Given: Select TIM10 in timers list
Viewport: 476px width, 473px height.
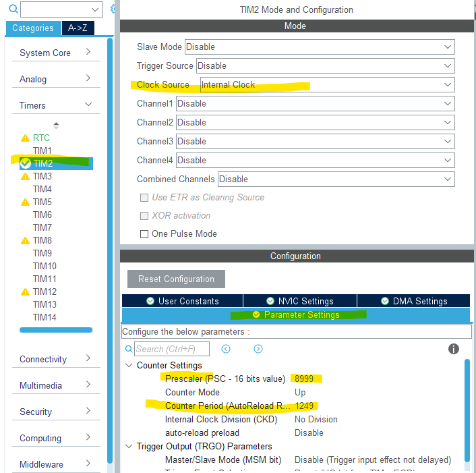Looking at the screenshot, I should coord(44,266).
